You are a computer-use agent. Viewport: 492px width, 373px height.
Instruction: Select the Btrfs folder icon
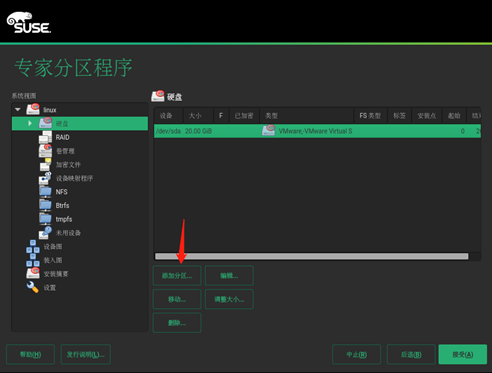coord(45,205)
